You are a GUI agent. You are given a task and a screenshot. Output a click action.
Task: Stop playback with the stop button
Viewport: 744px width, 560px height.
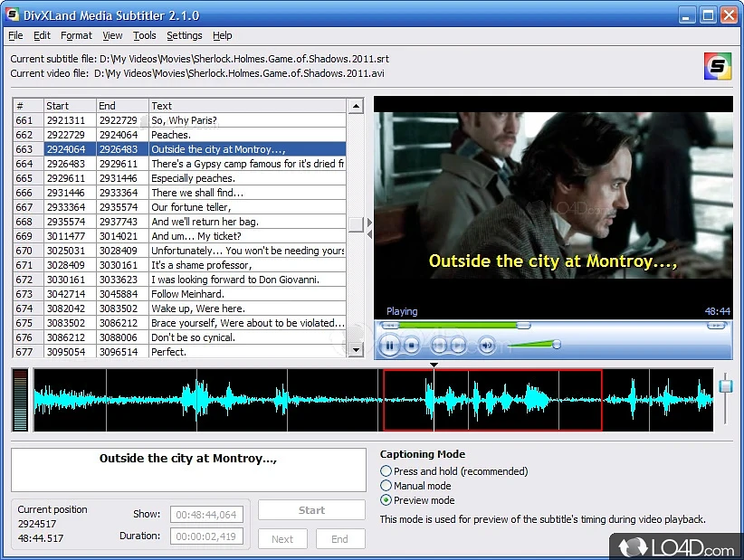(413, 344)
